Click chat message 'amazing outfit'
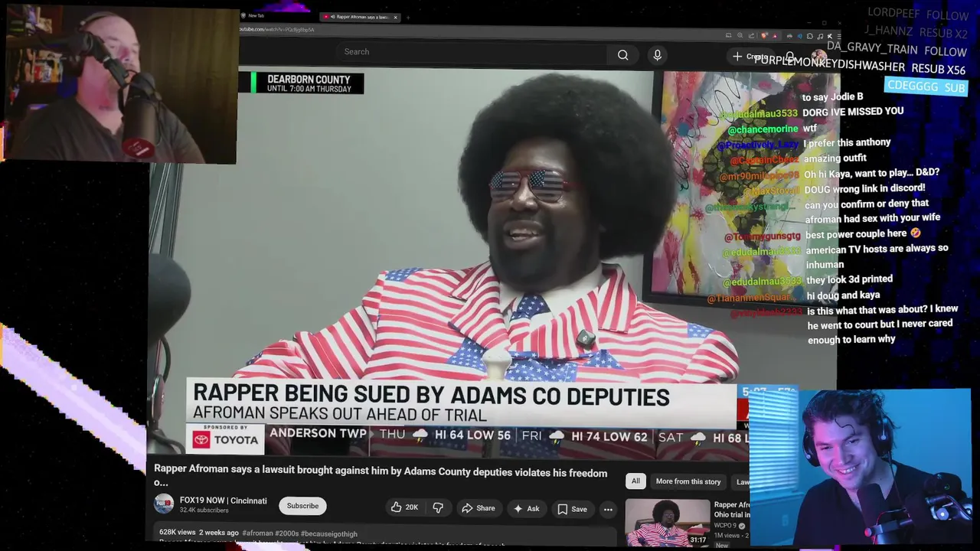Viewport: 980px width, 551px height. (835, 158)
